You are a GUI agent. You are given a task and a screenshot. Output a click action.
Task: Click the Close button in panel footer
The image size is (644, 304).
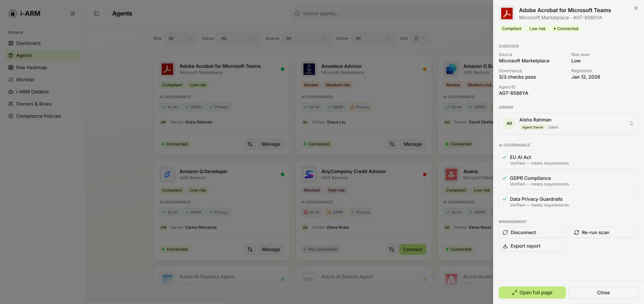pyautogui.click(x=603, y=293)
